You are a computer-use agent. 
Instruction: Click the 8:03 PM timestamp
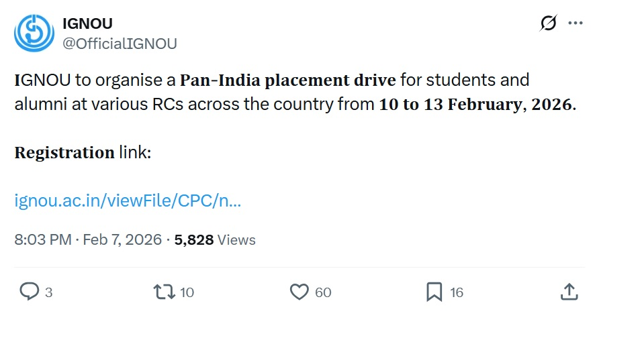42,239
